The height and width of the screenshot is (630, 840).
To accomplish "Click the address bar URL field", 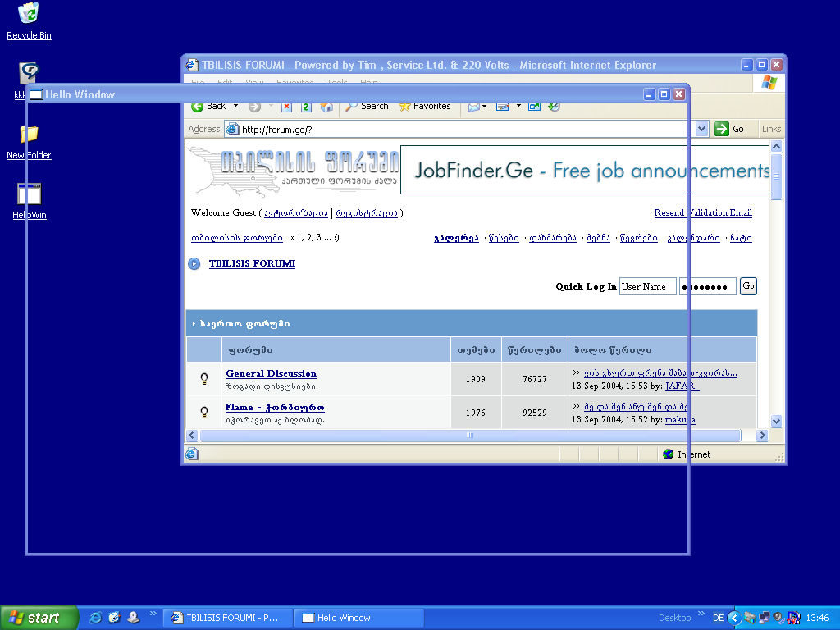I will (x=461, y=129).
